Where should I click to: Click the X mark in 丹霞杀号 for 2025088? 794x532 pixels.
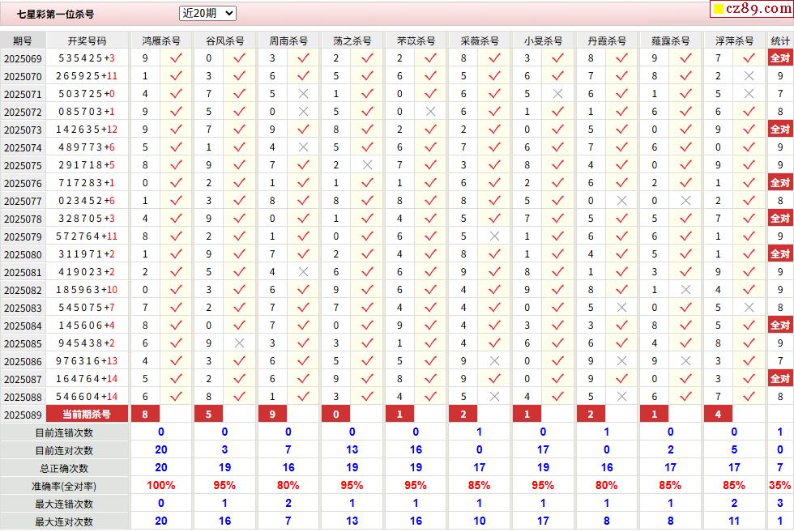point(622,396)
